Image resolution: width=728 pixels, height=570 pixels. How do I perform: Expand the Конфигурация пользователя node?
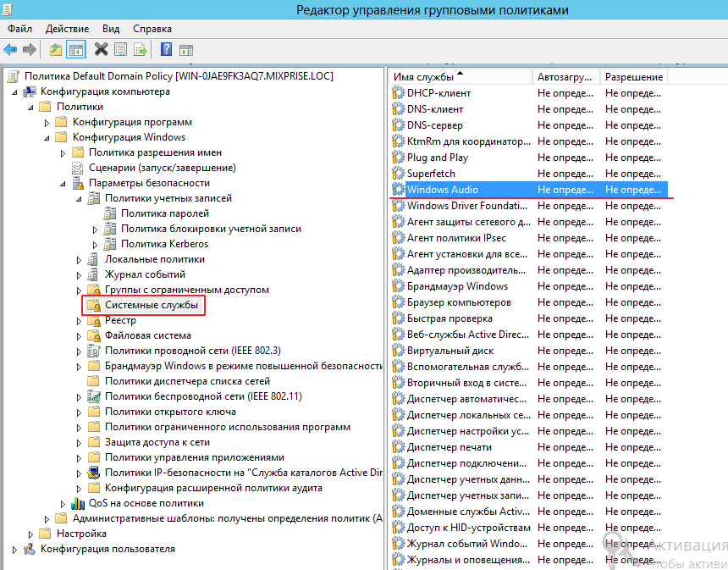coord(14,549)
